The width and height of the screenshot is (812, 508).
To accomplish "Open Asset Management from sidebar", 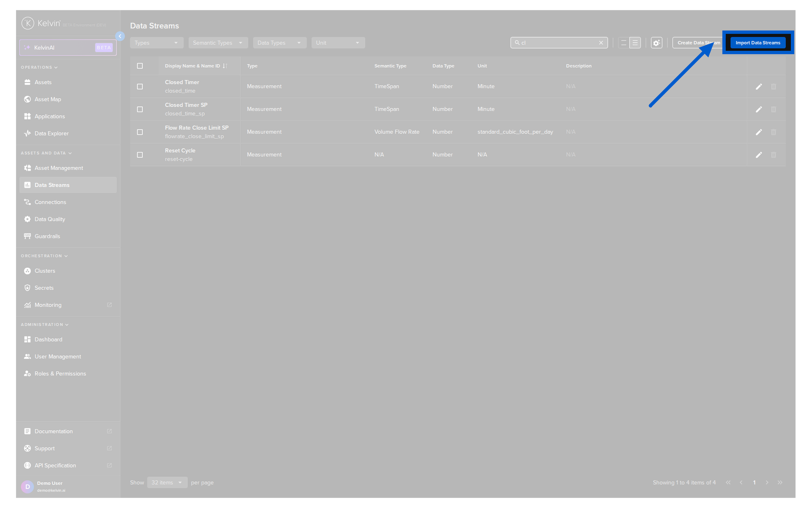I will 59,168.
